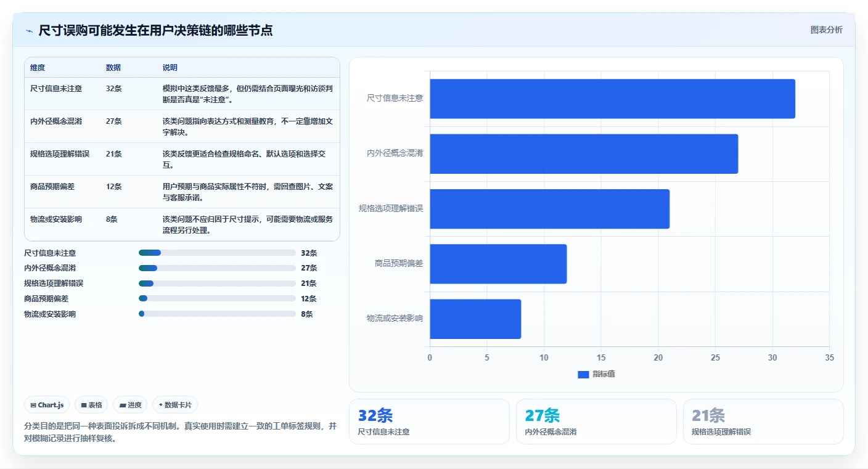Click the y-axis label 物流或安装影响

[x=395, y=319]
